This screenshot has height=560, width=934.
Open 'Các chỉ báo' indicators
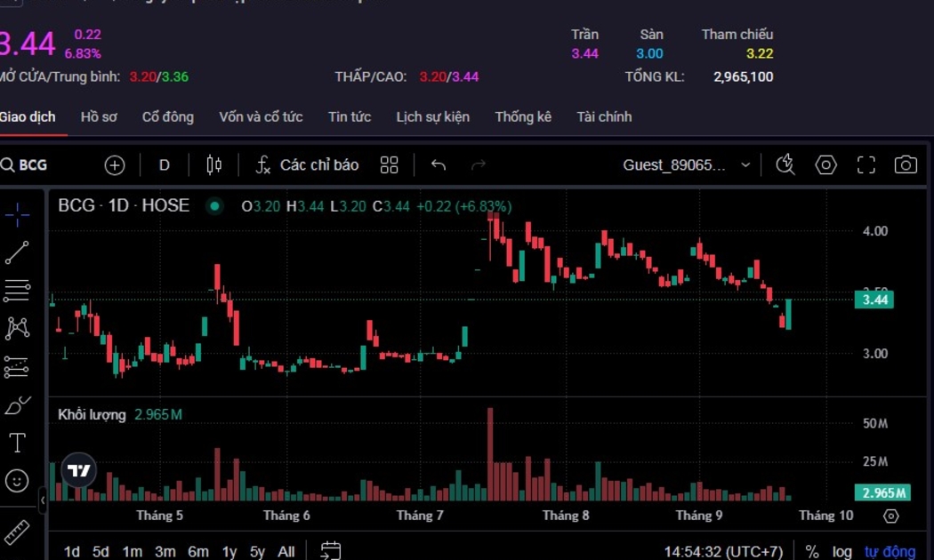coord(307,164)
